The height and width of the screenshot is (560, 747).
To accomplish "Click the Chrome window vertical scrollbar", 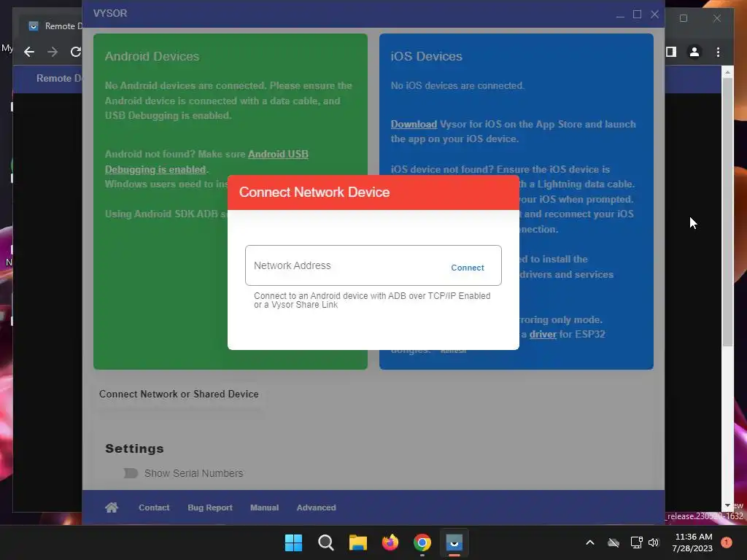I will (x=727, y=212).
